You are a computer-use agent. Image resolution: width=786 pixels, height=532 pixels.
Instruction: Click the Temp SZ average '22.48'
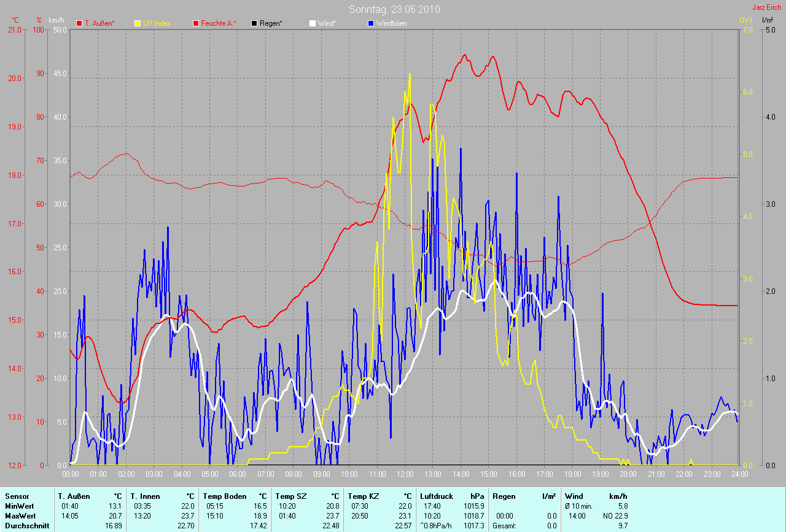(330, 525)
